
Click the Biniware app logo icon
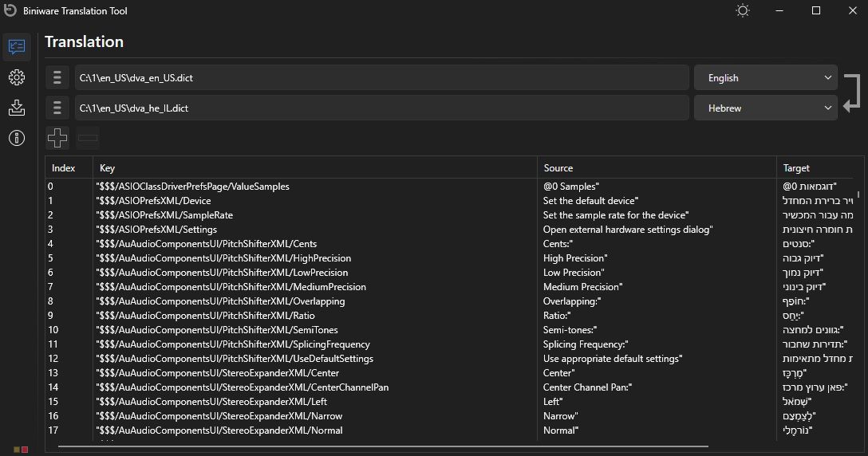click(x=10, y=10)
